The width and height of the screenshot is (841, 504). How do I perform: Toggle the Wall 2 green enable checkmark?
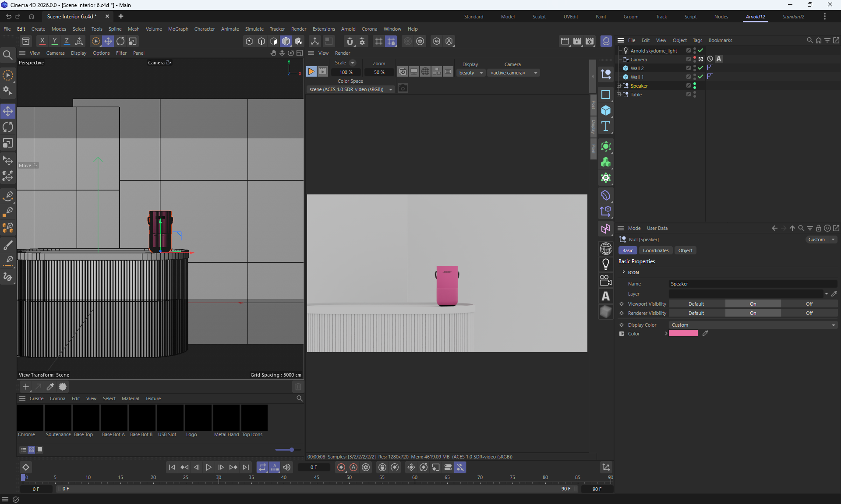701,68
